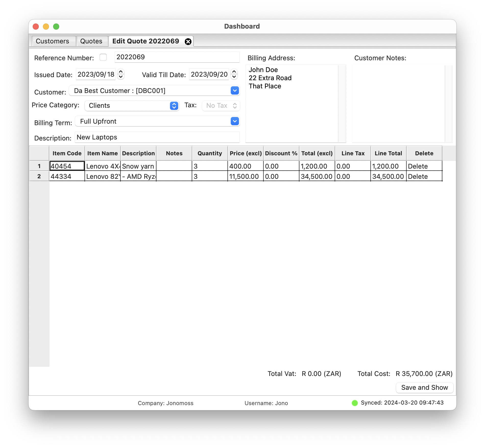Click the Line Total cell 34,500.00
This screenshot has width=485, height=448.
pos(389,176)
